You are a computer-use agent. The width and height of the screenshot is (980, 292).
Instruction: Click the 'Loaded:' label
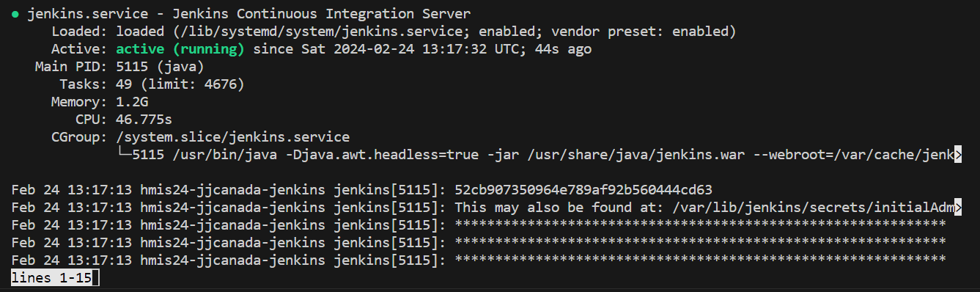click(80, 32)
